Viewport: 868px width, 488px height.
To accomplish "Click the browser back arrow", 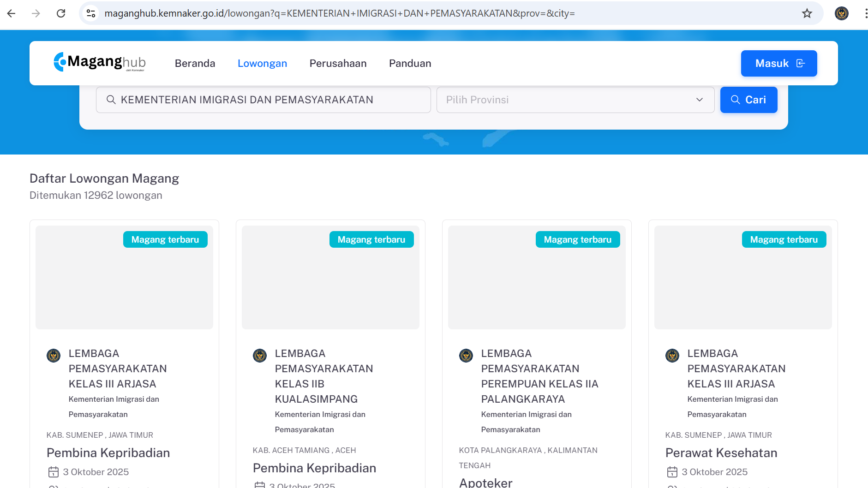I will pyautogui.click(x=12, y=13).
